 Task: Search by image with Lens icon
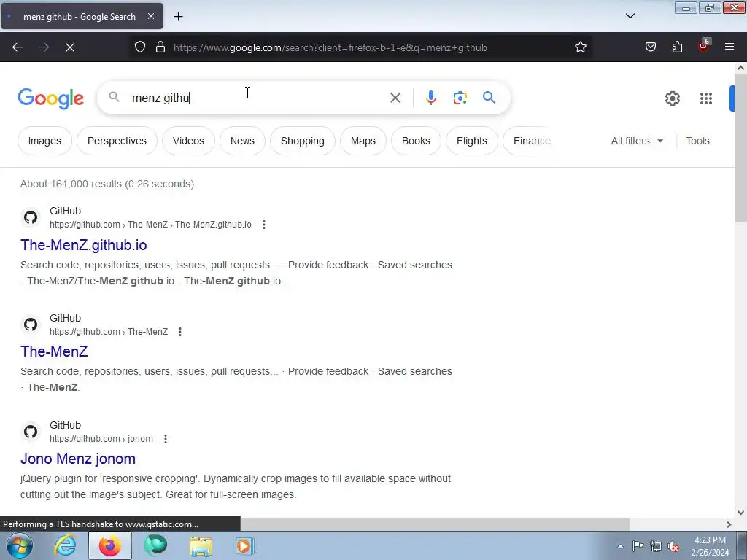460,98
